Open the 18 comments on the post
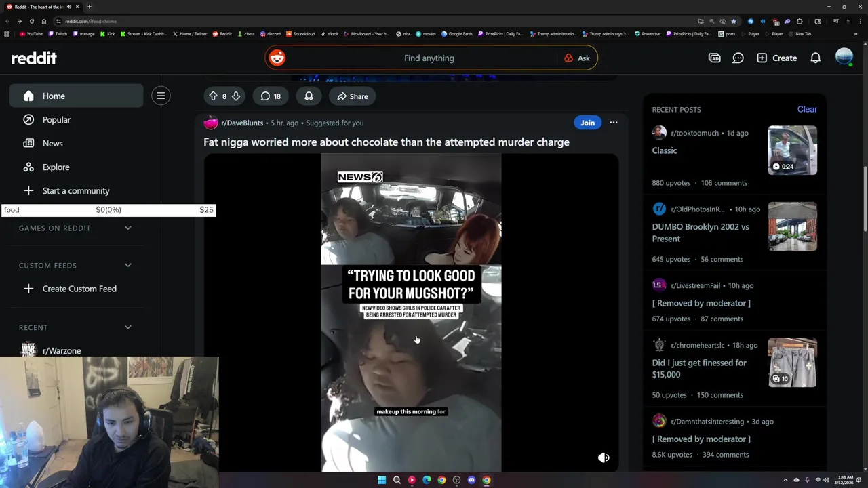 [271, 96]
